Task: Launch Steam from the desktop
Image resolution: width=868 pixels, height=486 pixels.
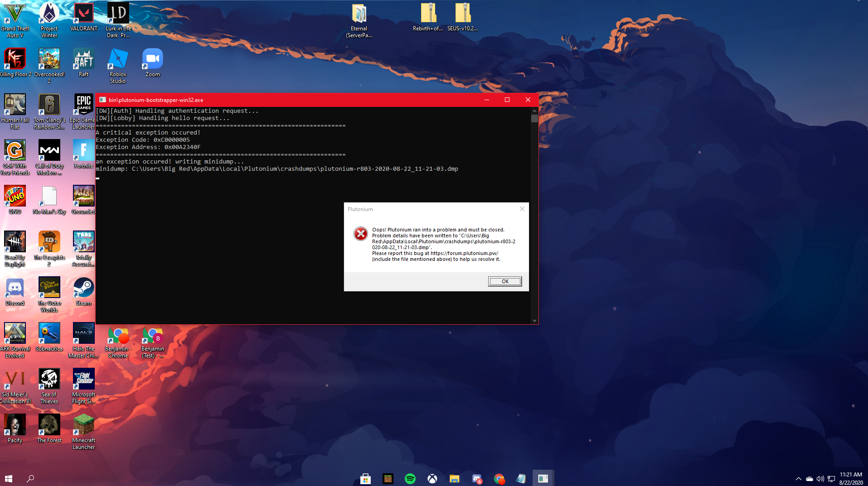Action: (x=83, y=291)
